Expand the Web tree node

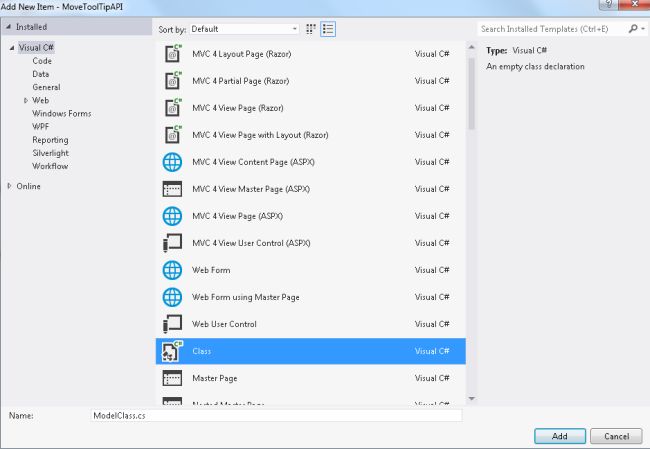[26, 100]
